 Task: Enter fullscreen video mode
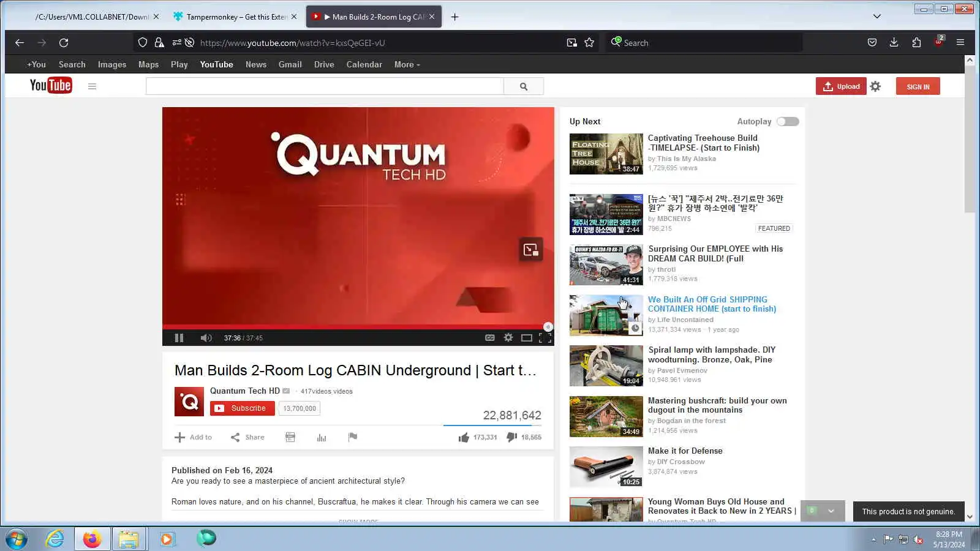545,338
